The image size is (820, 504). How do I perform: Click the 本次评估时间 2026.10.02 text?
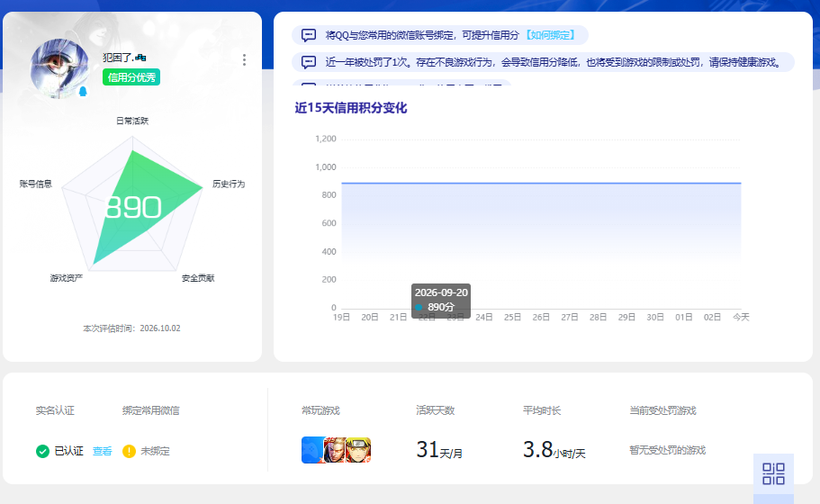(x=131, y=328)
